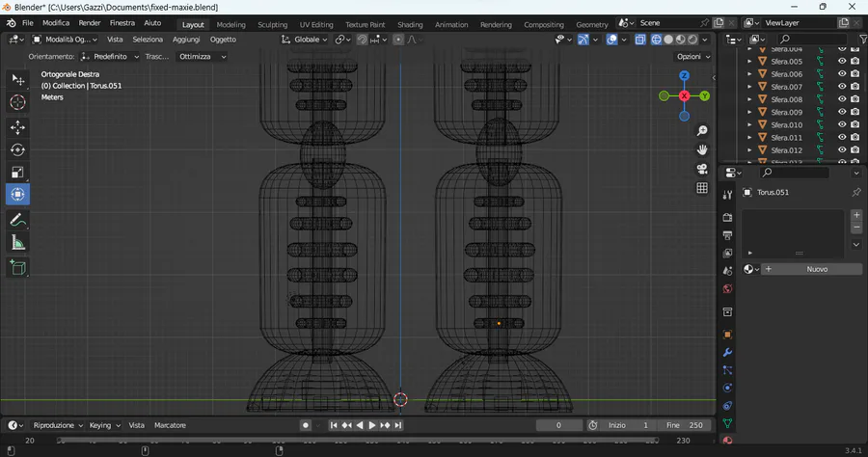Open the Finestra menu
868x457 pixels.
122,22
